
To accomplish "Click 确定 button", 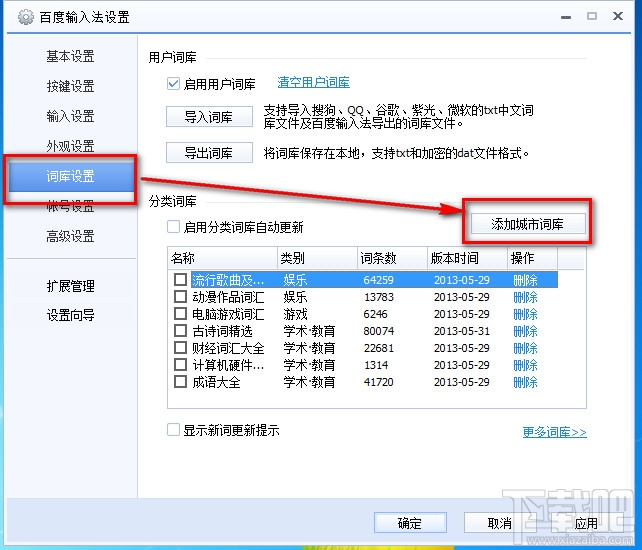I will pos(410,523).
